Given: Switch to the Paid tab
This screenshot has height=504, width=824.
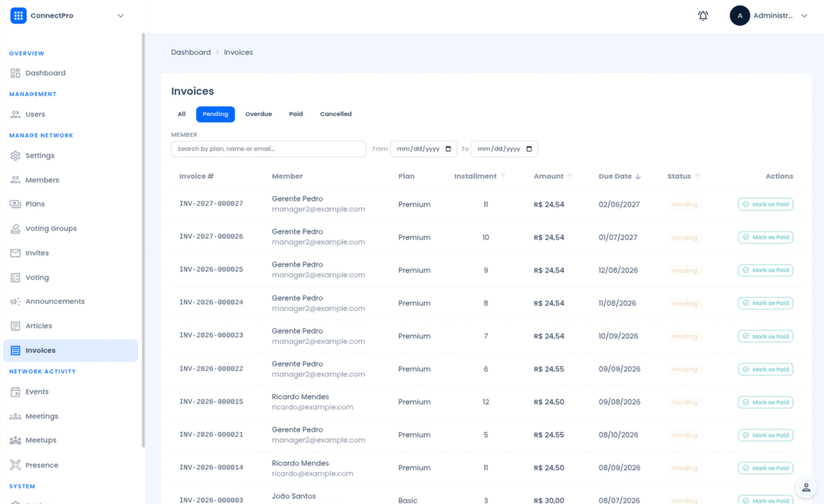Looking at the screenshot, I should coord(296,114).
